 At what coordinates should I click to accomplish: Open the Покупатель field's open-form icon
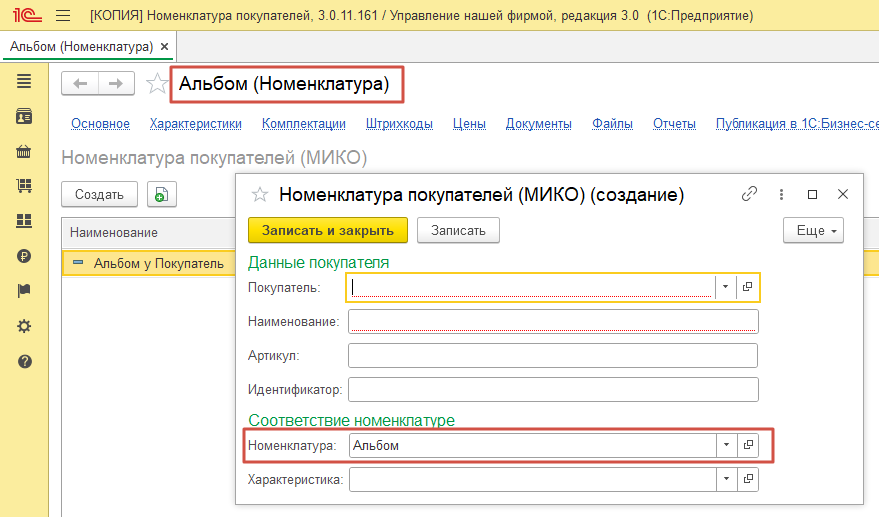(x=747, y=287)
